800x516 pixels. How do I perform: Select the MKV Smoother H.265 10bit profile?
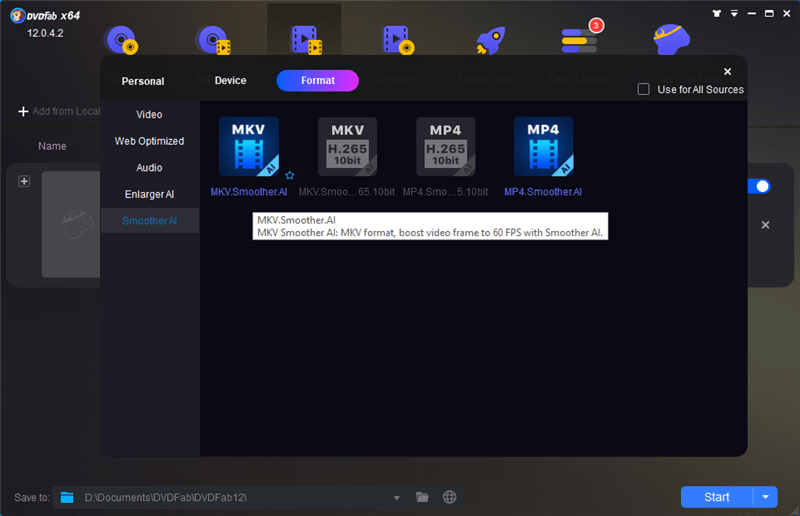coord(347,146)
